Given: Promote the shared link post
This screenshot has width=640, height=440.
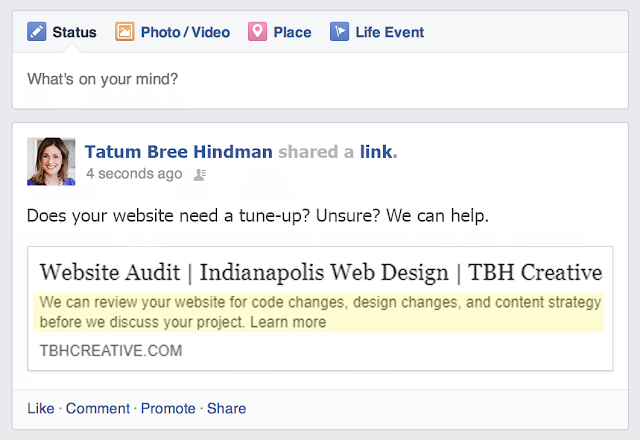Looking at the screenshot, I should (x=168, y=408).
